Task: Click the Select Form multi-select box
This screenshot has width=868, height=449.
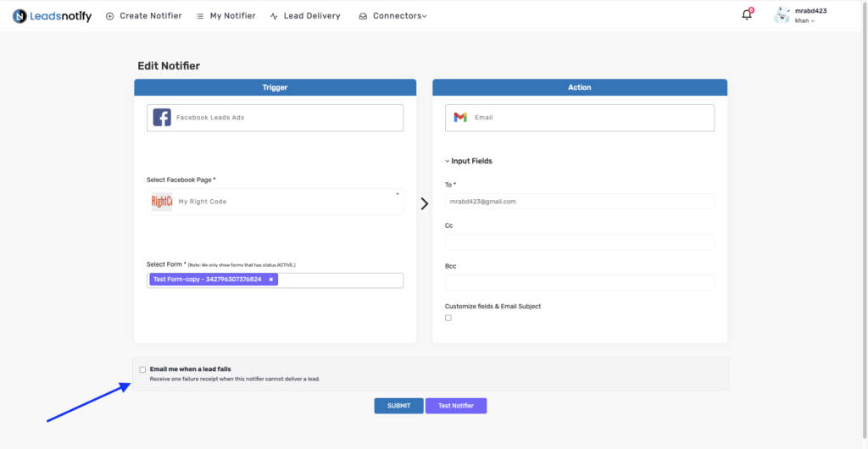Action: coord(275,280)
